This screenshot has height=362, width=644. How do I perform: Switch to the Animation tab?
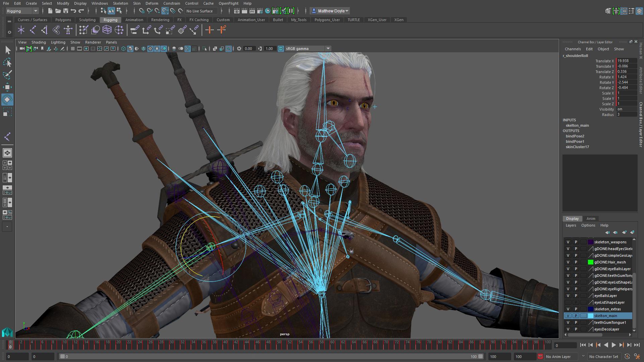[134, 19]
